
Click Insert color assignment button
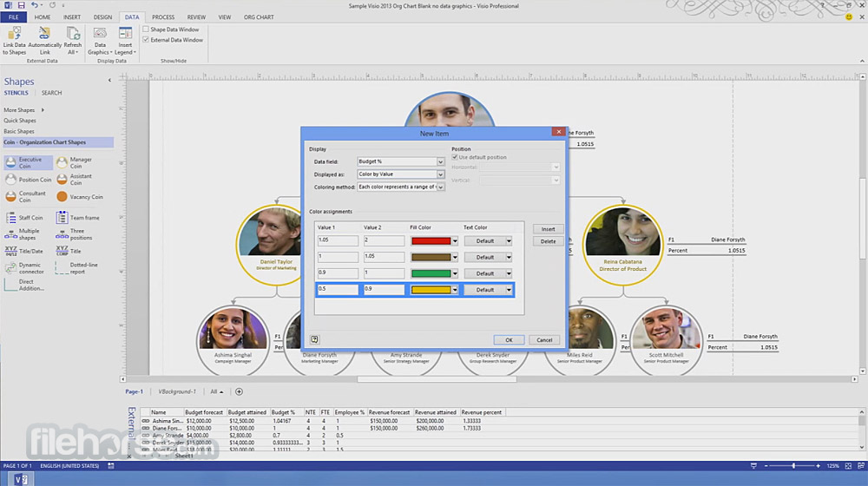pos(548,229)
